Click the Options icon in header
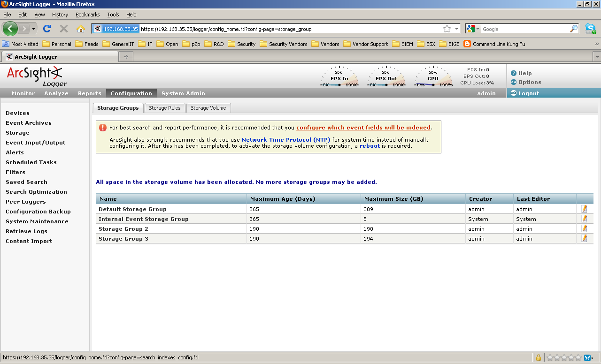 pyautogui.click(x=514, y=82)
